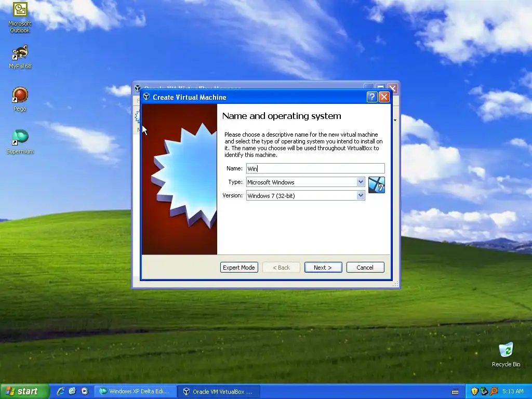Screen dimensions: 532x399
Task: Click the VirtualBox cube icon in dialog title bar
Action: (x=147, y=97)
